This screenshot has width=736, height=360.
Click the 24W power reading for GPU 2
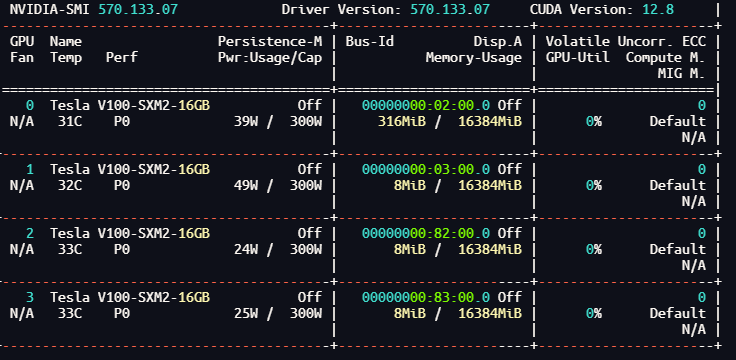(x=246, y=250)
